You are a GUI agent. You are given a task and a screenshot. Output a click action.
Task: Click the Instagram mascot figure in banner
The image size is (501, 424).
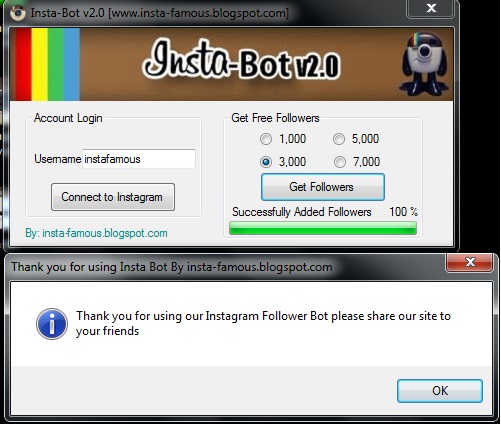pos(424,63)
